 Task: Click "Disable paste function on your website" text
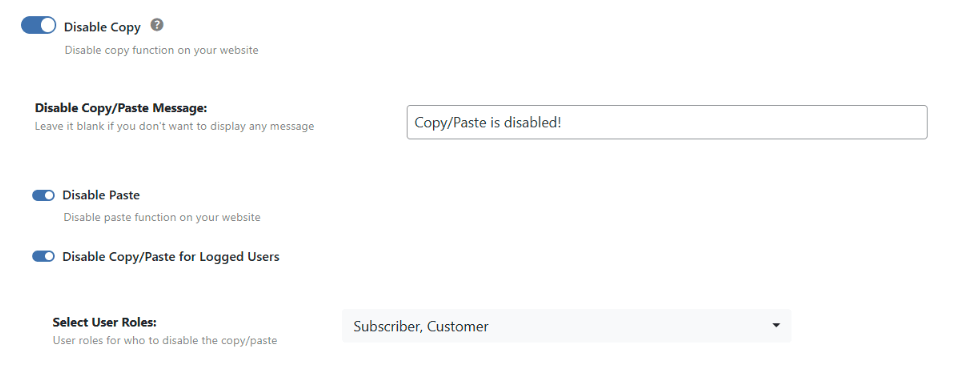[162, 217]
